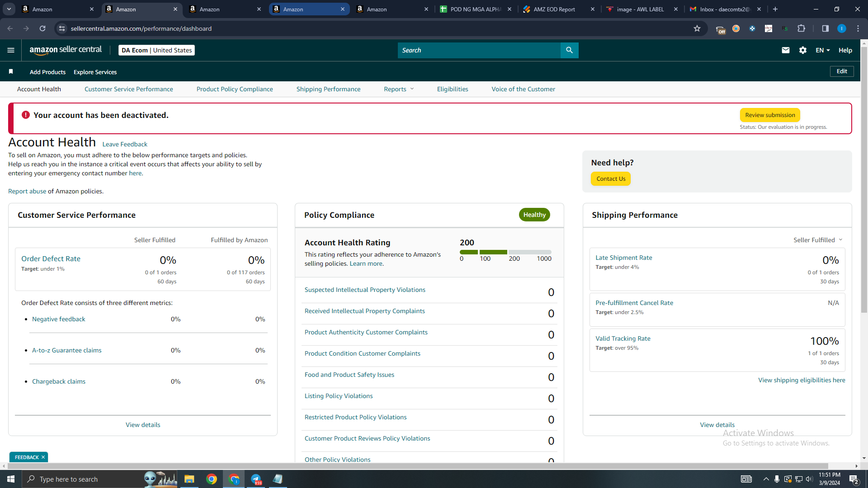Go back to the previous page

pyautogui.click(x=10, y=28)
